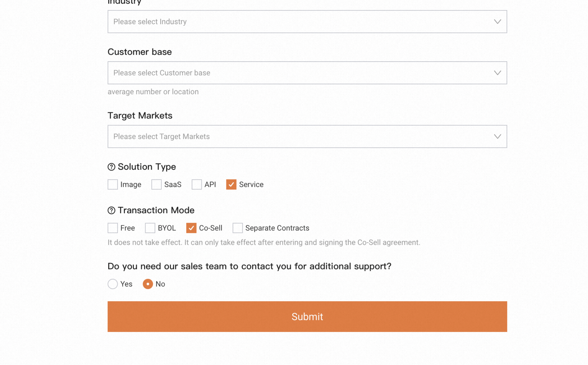Check the API solution type
588x365 pixels.
196,184
